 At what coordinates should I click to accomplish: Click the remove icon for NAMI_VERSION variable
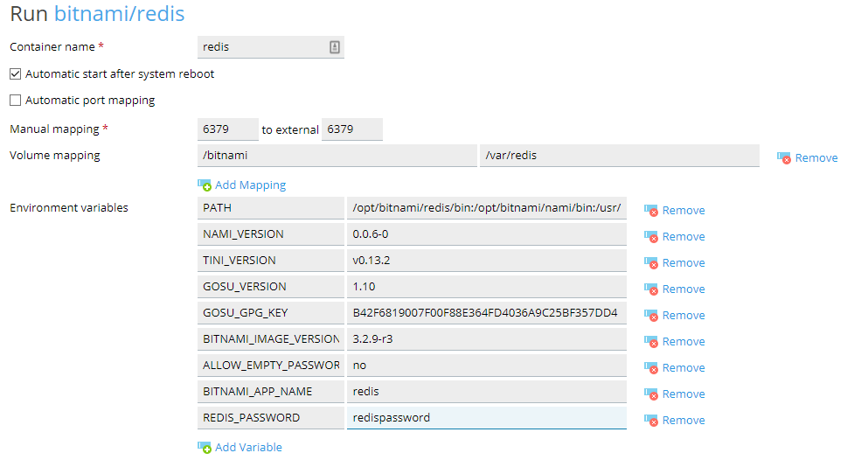[651, 236]
